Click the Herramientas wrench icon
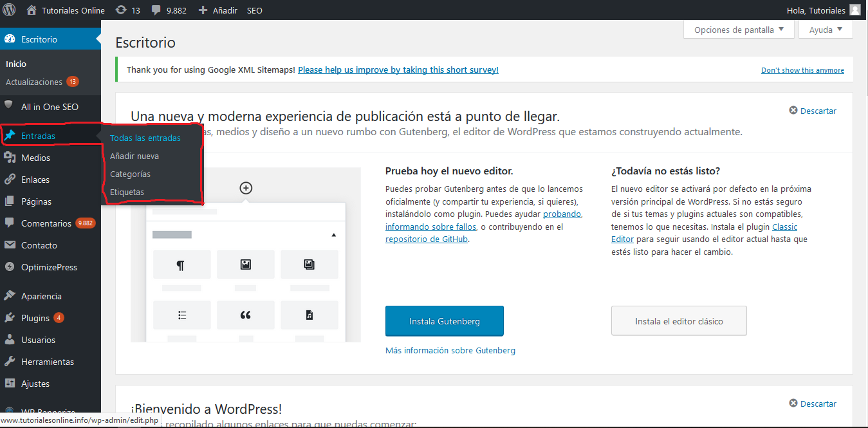This screenshot has width=868, height=428. tap(10, 362)
